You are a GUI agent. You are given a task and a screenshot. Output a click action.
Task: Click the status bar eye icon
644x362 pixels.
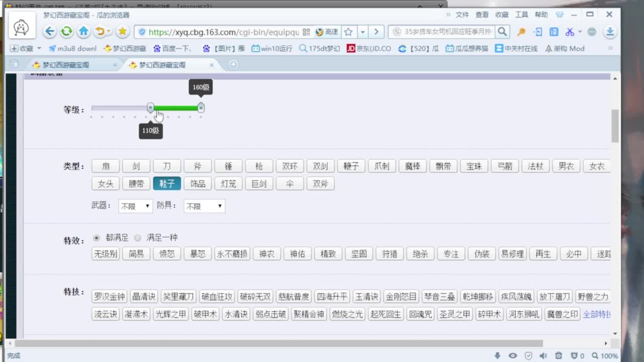[513, 355]
